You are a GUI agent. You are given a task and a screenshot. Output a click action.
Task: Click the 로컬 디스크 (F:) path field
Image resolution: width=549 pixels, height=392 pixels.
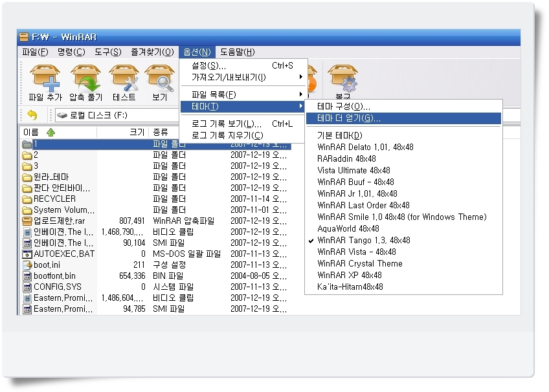[x=117, y=115]
